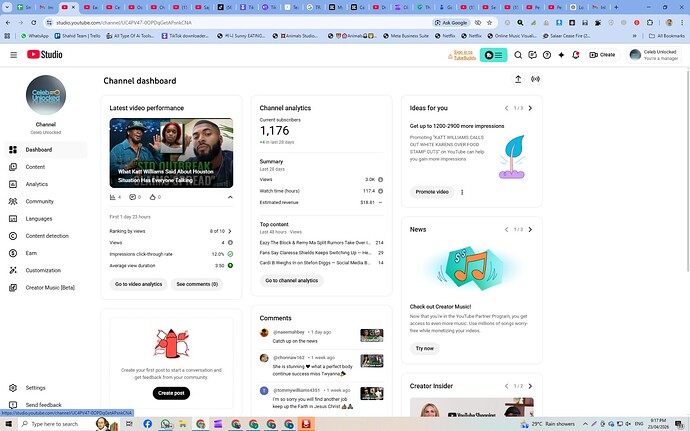Screen dimensions: 690x431
Task: Open the hamburger navigation menu
Action: point(14,55)
